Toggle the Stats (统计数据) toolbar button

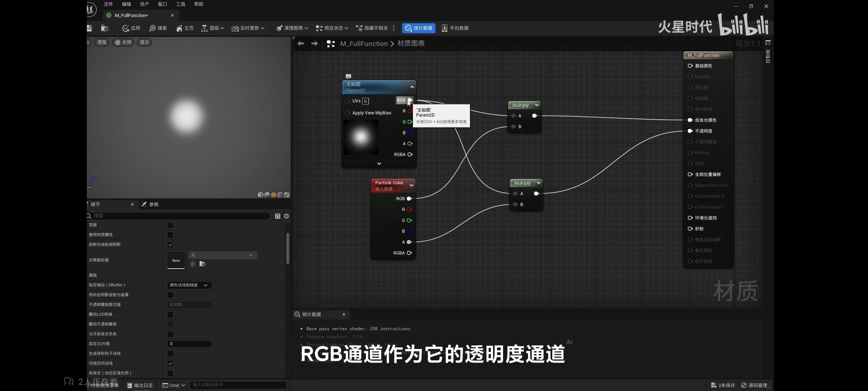(x=418, y=28)
